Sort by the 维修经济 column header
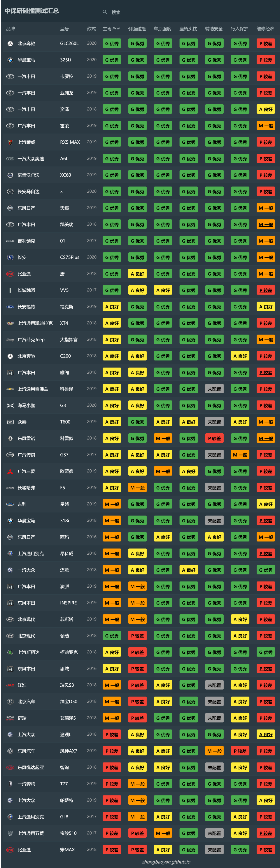 (x=265, y=29)
